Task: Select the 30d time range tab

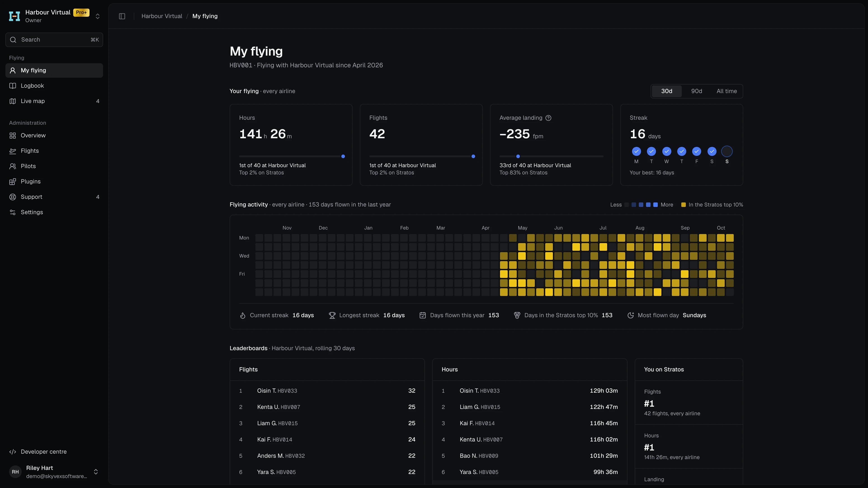Action: tap(667, 91)
